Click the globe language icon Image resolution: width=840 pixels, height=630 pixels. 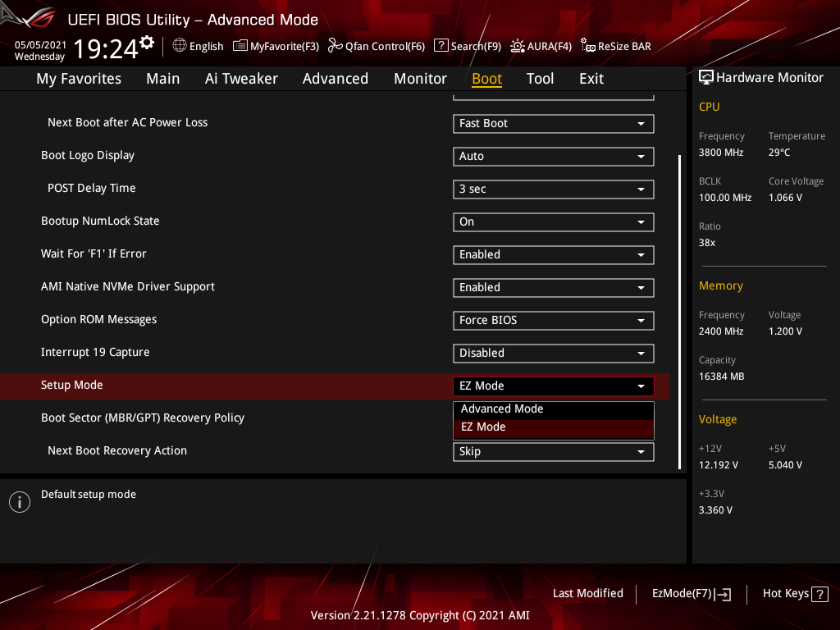[x=180, y=46]
